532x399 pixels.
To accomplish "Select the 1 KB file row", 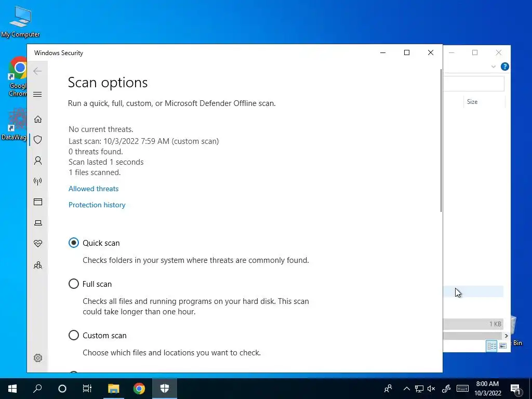I will click(x=473, y=324).
